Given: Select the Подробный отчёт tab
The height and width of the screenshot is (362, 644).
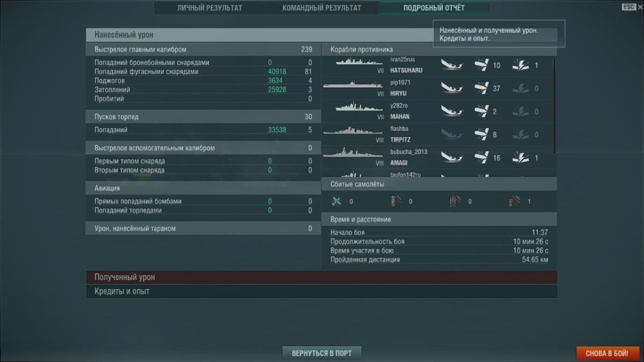Looking at the screenshot, I should coord(434,8).
